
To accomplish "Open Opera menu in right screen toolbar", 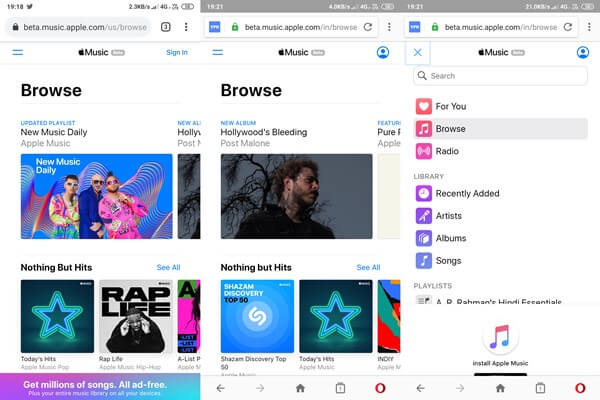I will coord(580,388).
